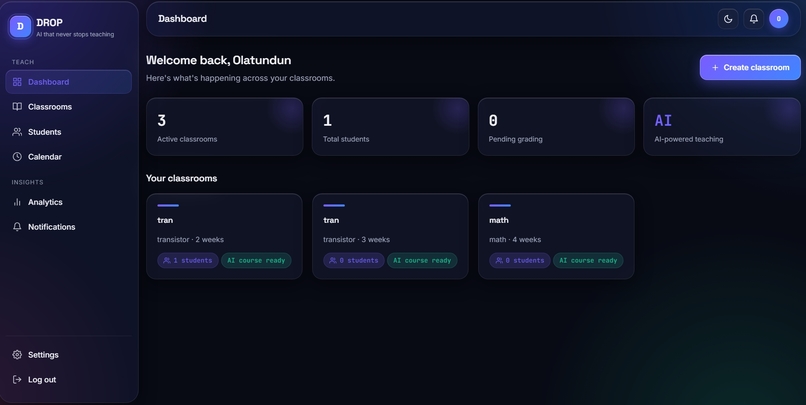Open the AI-powered teaching card
The height and width of the screenshot is (405, 806).
point(722,127)
